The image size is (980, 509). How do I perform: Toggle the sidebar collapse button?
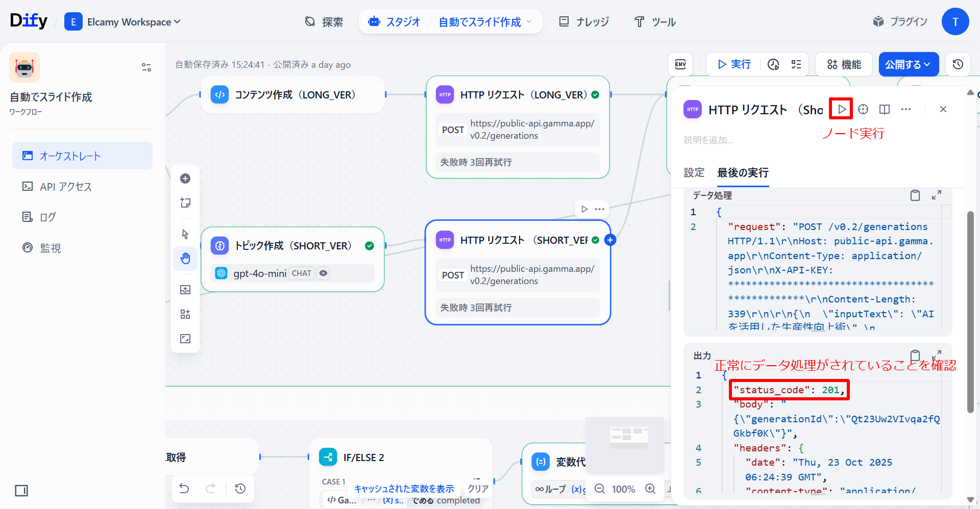coord(21,491)
